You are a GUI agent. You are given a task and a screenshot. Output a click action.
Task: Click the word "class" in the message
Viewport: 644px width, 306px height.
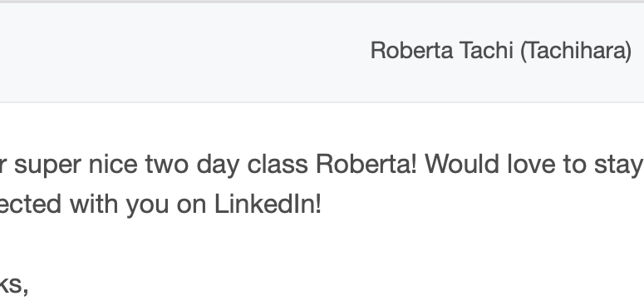278,164
